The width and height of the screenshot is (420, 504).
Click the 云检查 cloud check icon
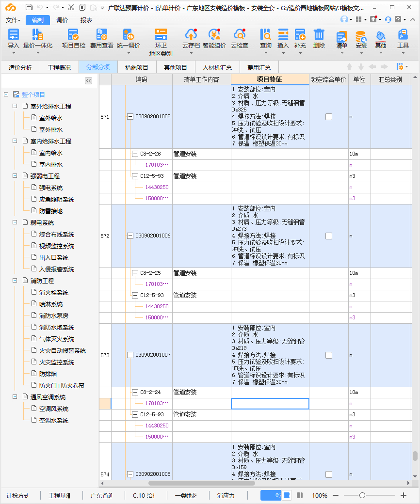point(240,35)
